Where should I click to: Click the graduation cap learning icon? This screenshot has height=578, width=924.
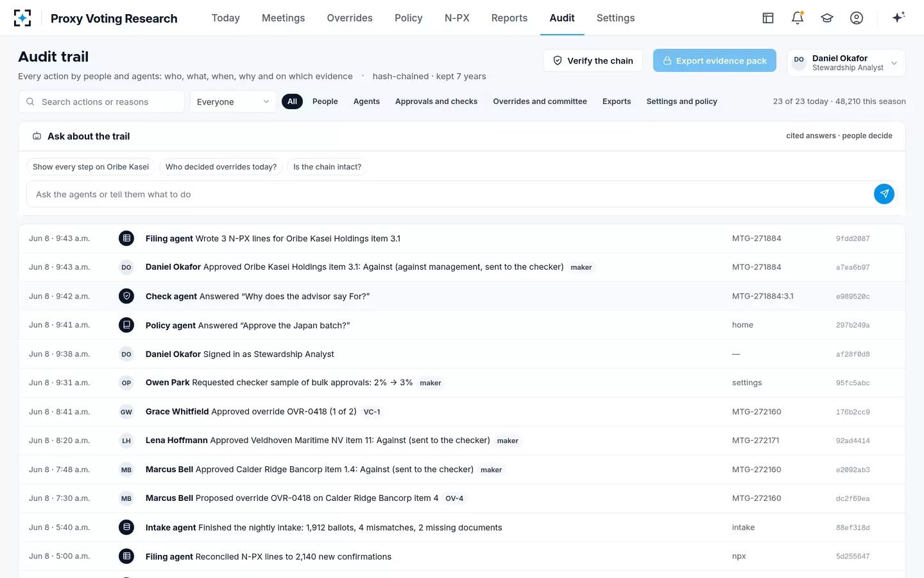[x=827, y=18]
